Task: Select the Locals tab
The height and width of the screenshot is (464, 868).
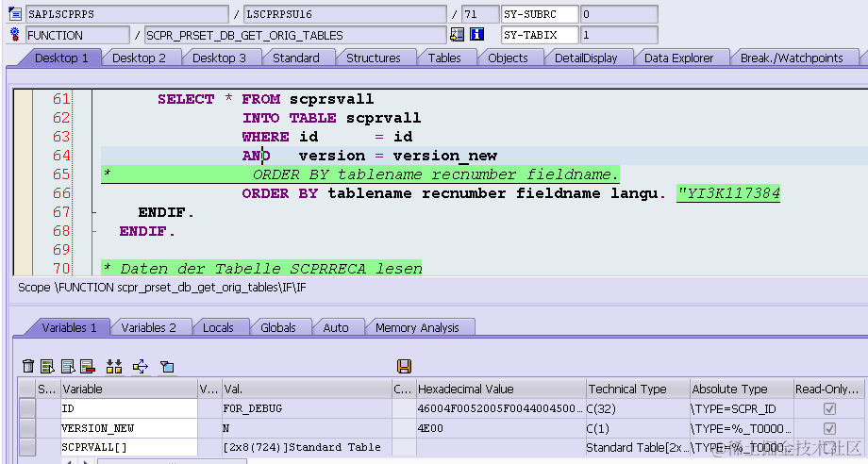Action: coord(218,328)
